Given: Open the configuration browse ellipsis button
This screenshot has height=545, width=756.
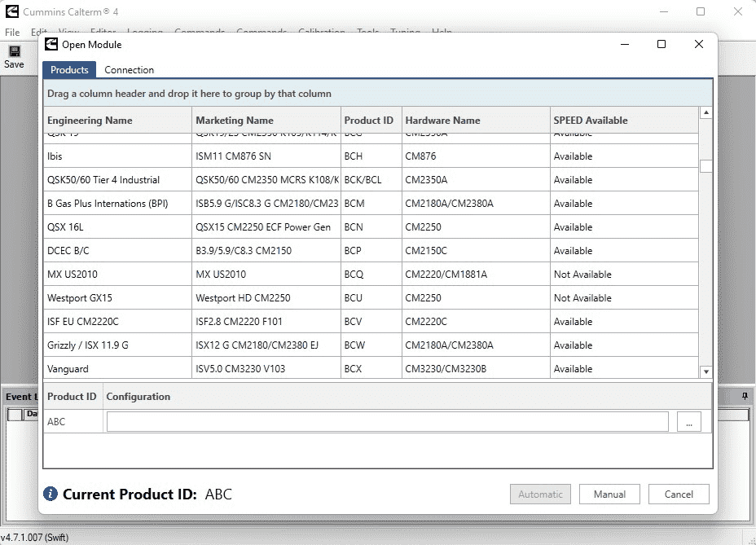Looking at the screenshot, I should [689, 421].
